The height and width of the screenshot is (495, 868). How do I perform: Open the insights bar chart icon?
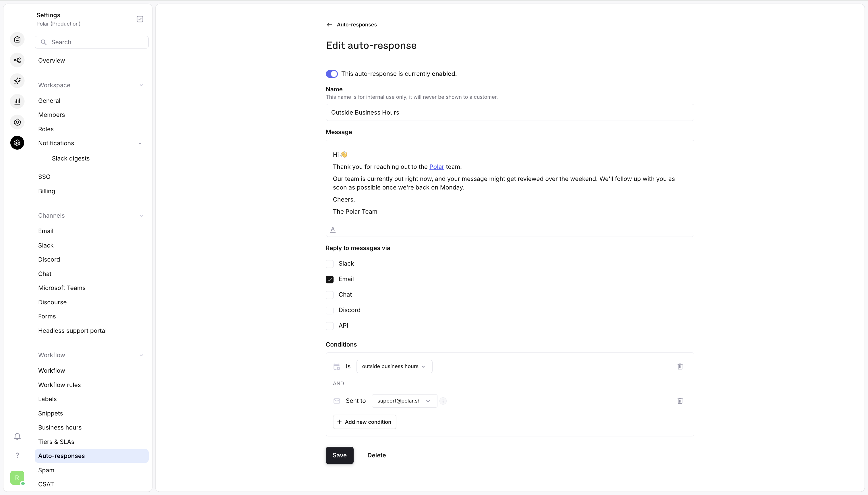pos(17,101)
